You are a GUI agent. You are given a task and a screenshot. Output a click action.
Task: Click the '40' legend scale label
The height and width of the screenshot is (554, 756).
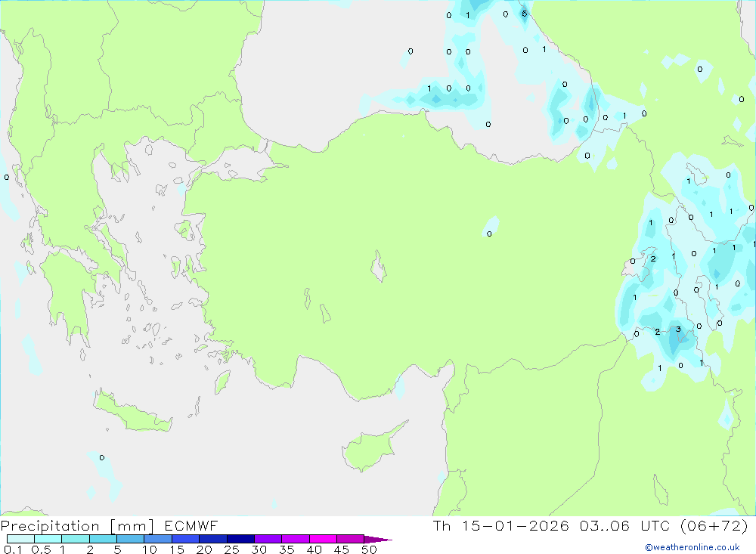click(x=314, y=549)
